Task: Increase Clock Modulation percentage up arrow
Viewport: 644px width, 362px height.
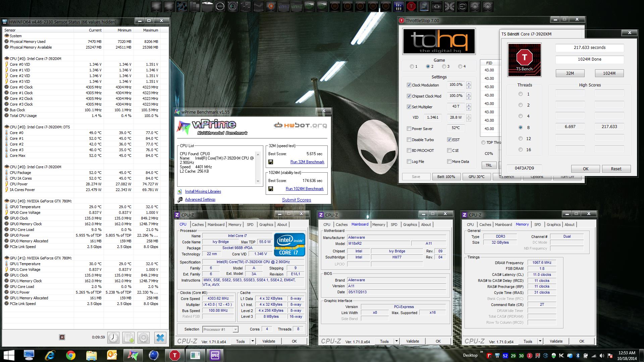Action: pos(469,83)
